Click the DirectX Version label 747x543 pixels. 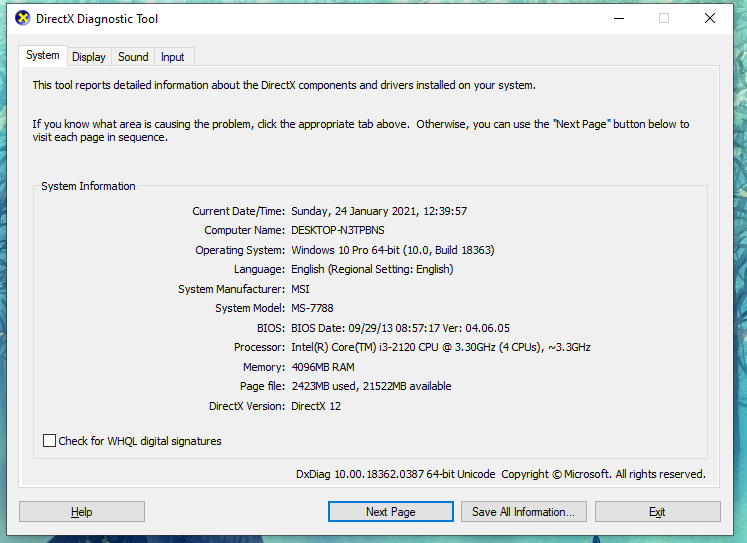coord(247,406)
